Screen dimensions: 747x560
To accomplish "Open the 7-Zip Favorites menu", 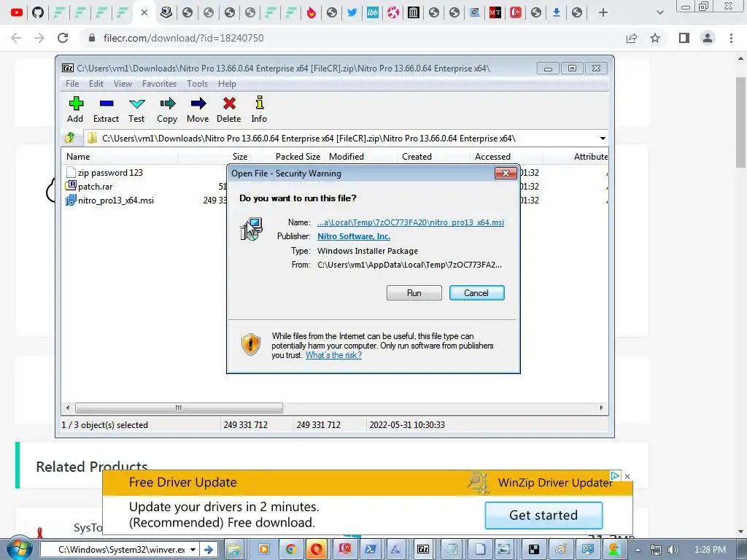I will click(159, 84).
